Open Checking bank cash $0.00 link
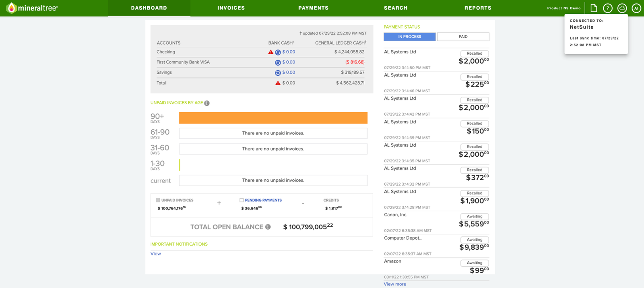Viewport: 644px width, 288px height. [289, 52]
